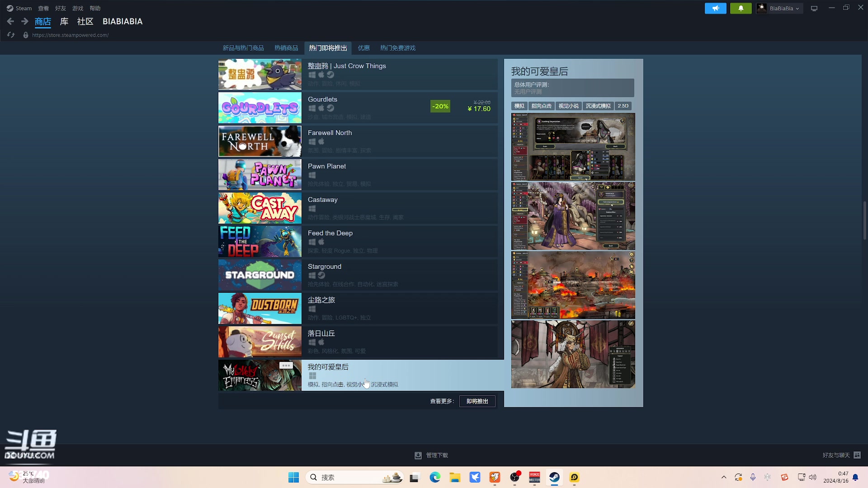Show hidden system tray icons
The width and height of the screenshot is (868, 488).
tap(724, 477)
